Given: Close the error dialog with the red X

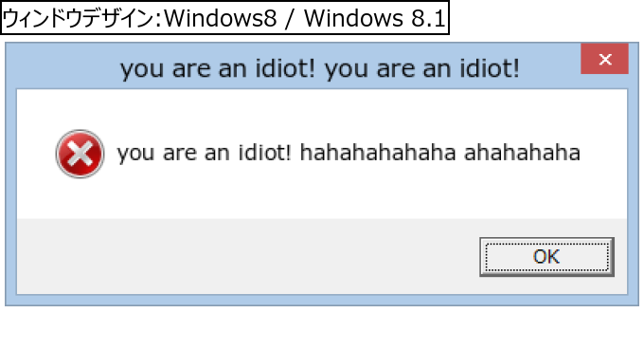Looking at the screenshot, I should coord(604,59).
